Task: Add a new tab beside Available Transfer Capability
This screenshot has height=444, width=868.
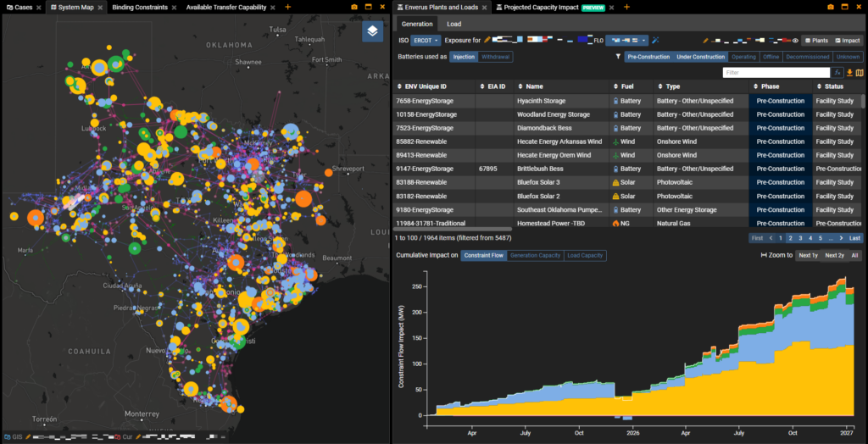Action: coord(287,7)
